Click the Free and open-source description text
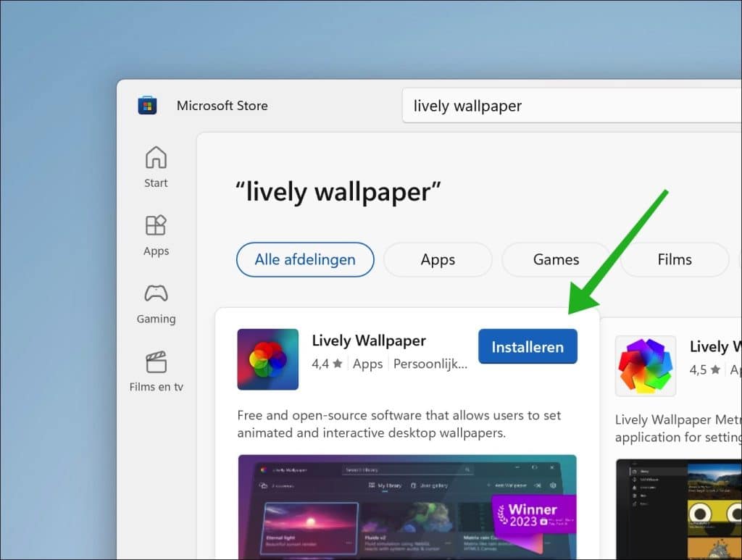 pyautogui.click(x=399, y=424)
